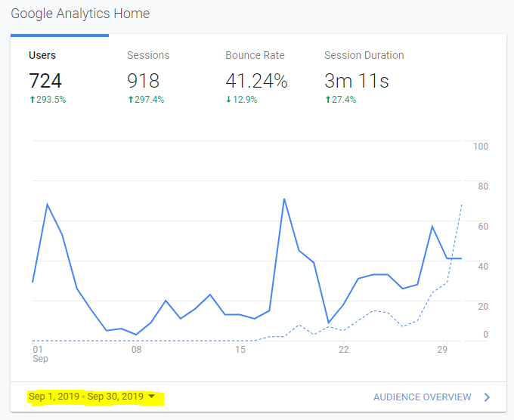
Task: Click the 100 y-axis label
Action: [481, 147]
